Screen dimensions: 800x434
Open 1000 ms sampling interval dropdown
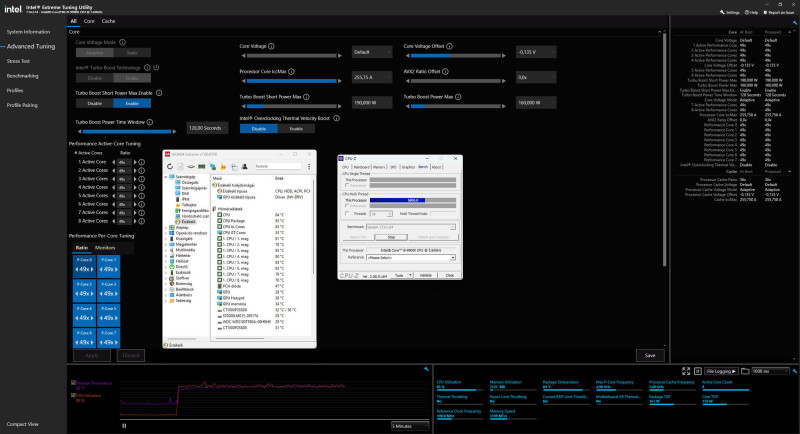coord(770,371)
